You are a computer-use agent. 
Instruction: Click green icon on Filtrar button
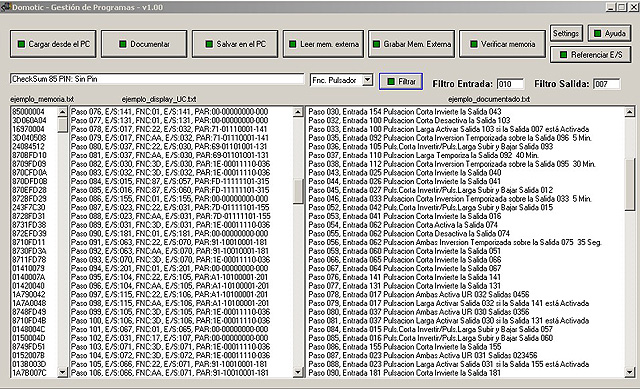click(391, 81)
